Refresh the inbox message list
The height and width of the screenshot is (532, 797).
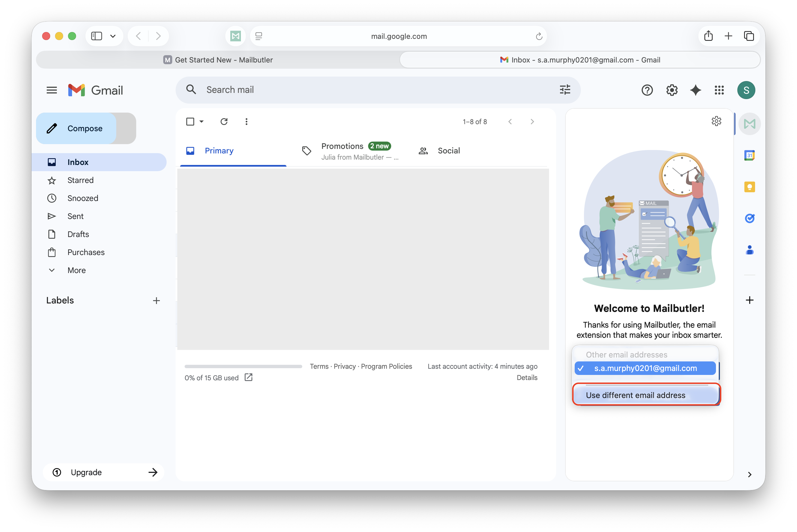tap(224, 122)
